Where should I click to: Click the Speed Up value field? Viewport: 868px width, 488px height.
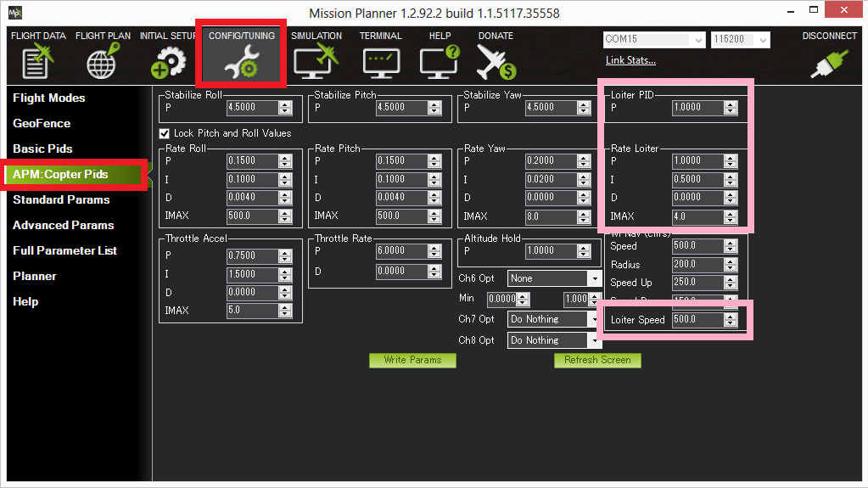tap(698, 282)
